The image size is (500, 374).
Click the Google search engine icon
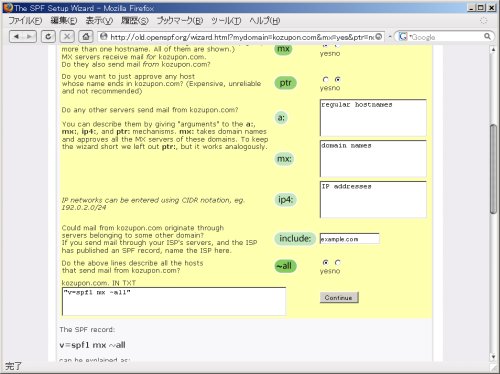403,36
